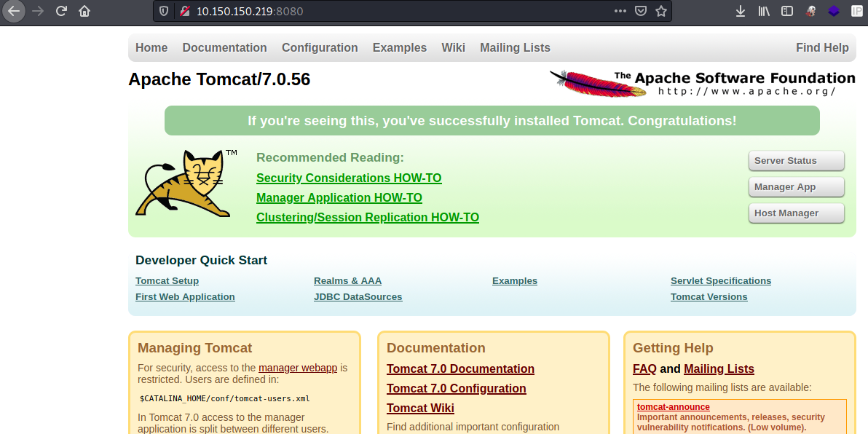
Task: Open the Tomcat Wiki link
Action: point(420,408)
